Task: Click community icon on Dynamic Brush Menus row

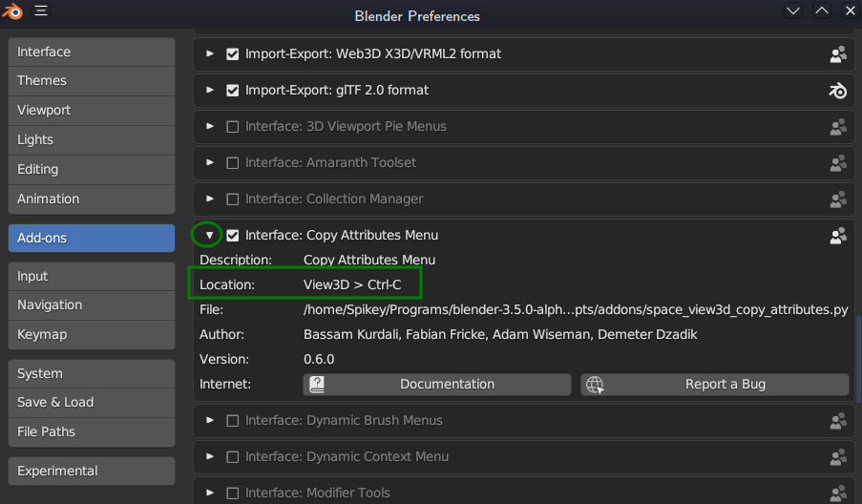Action: click(838, 420)
